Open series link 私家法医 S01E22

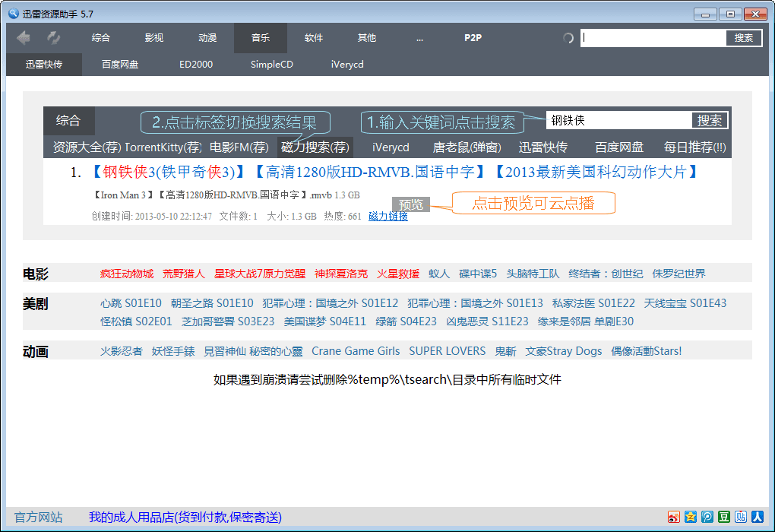tap(593, 303)
